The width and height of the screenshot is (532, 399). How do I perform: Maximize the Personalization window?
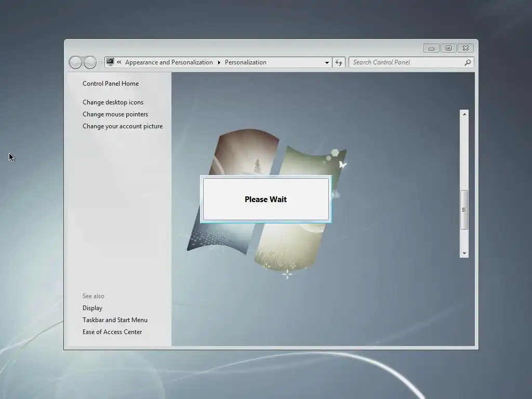click(448, 48)
